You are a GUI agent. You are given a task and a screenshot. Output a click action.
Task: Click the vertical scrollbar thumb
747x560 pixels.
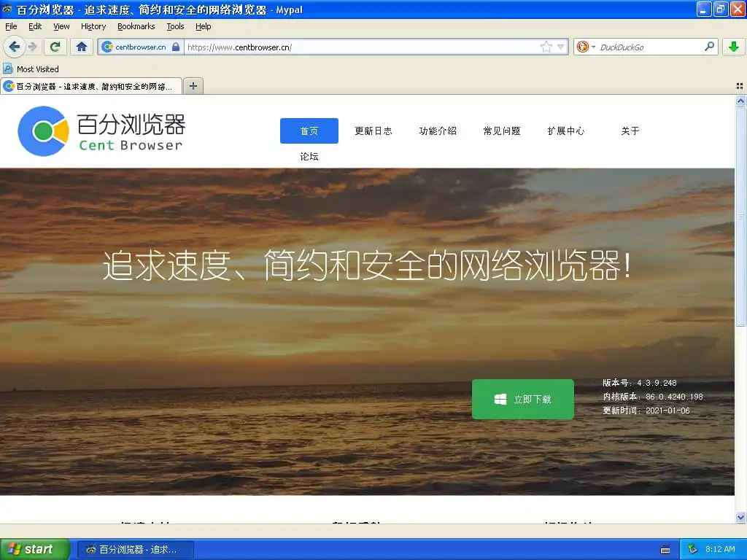pos(740,216)
